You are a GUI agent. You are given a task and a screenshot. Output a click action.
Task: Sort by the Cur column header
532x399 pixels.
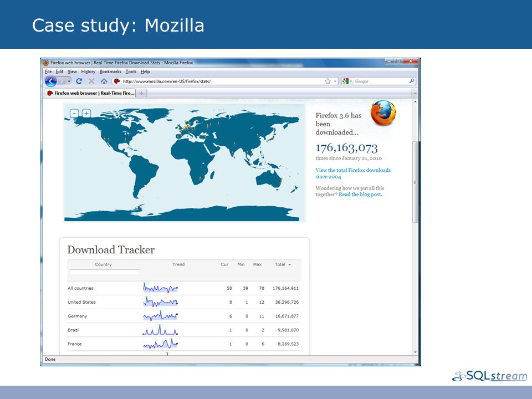click(x=224, y=264)
